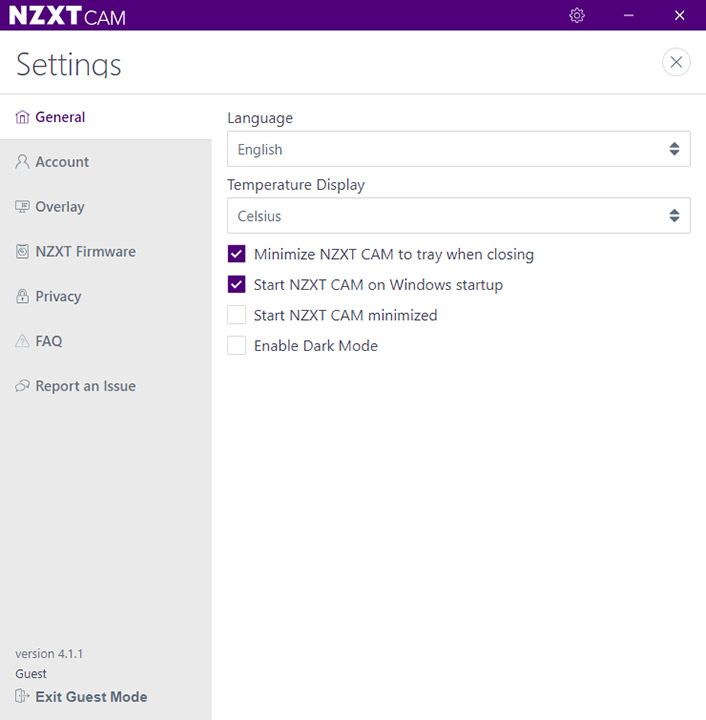Open the Privacy settings tab
The image size is (706, 720).
106,296
